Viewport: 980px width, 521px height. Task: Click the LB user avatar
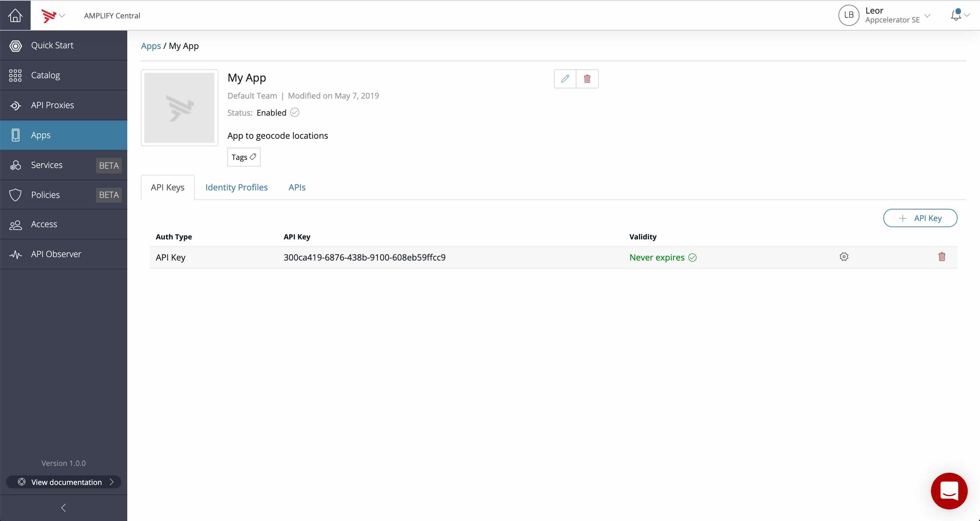point(849,15)
